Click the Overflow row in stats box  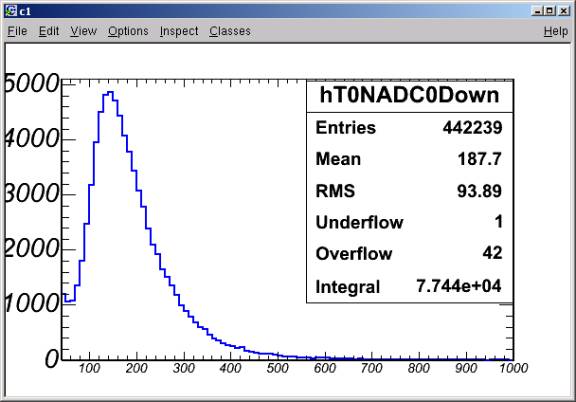409,254
